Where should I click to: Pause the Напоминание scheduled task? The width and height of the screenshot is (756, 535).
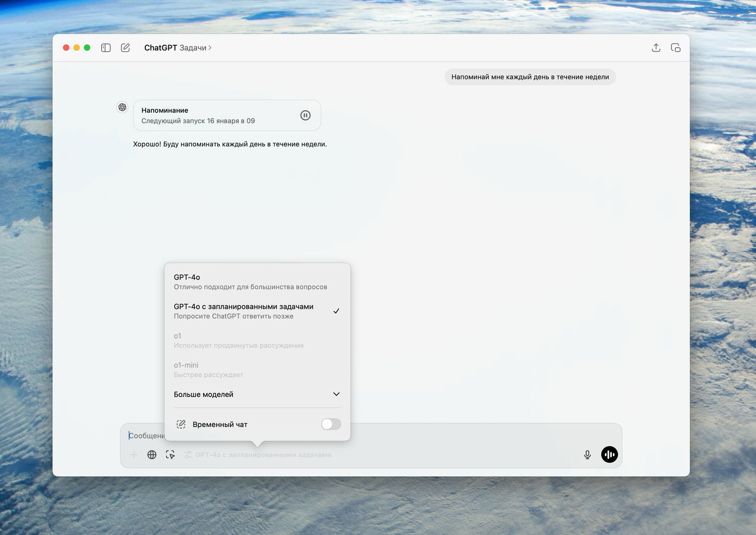(x=305, y=115)
